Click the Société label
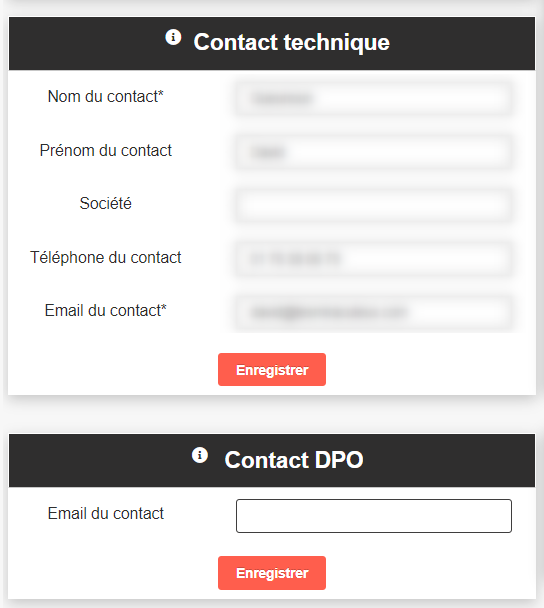This screenshot has height=608, width=544. coord(105,204)
